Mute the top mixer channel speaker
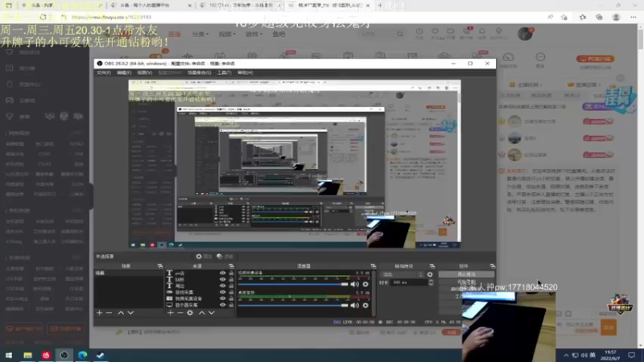 click(354, 284)
